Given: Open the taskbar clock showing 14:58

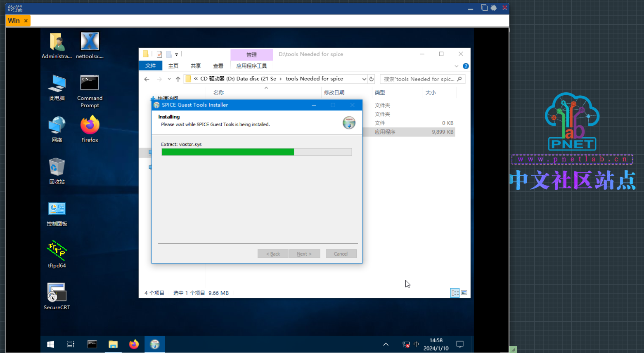Looking at the screenshot, I should coord(436,344).
